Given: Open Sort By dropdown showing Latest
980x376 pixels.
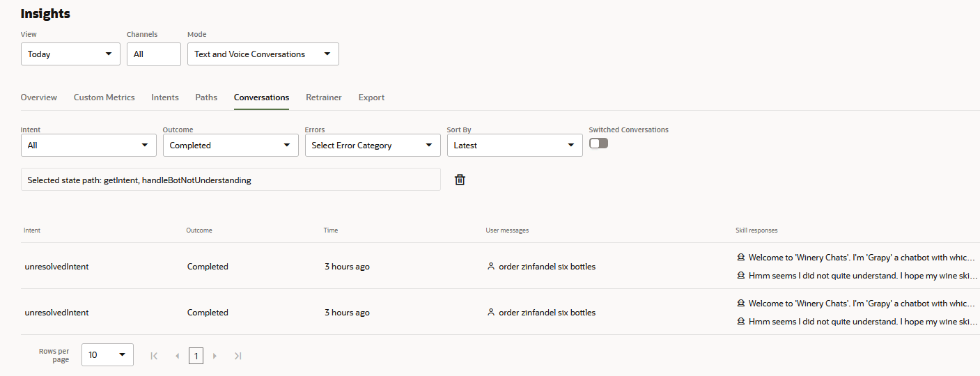Looking at the screenshot, I should point(514,146).
